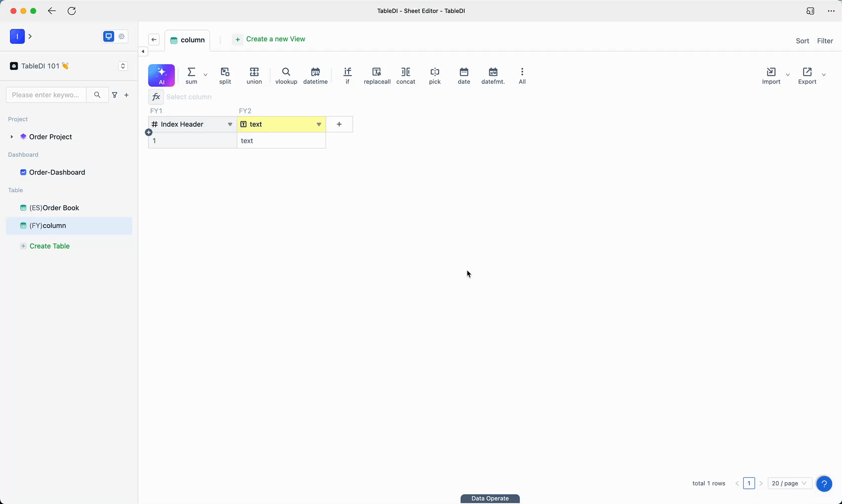Image resolution: width=842 pixels, height=504 pixels.
Task: Show All functions menu
Action: (522, 75)
